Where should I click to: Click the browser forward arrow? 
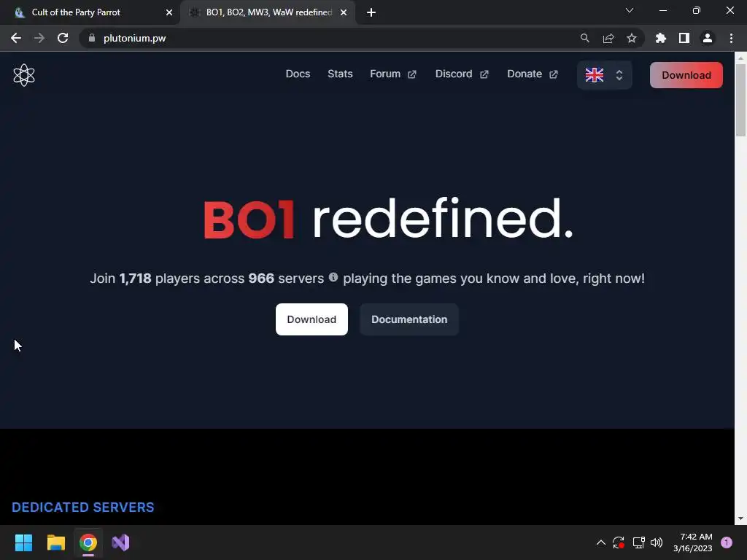coord(39,38)
